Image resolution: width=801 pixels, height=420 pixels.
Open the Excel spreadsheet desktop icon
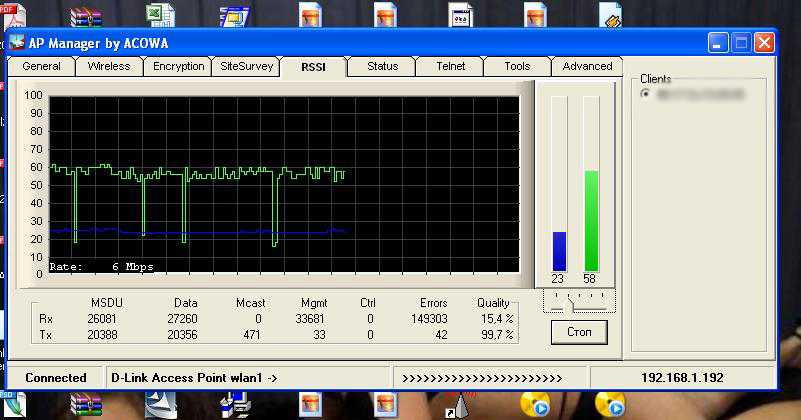coord(156,14)
